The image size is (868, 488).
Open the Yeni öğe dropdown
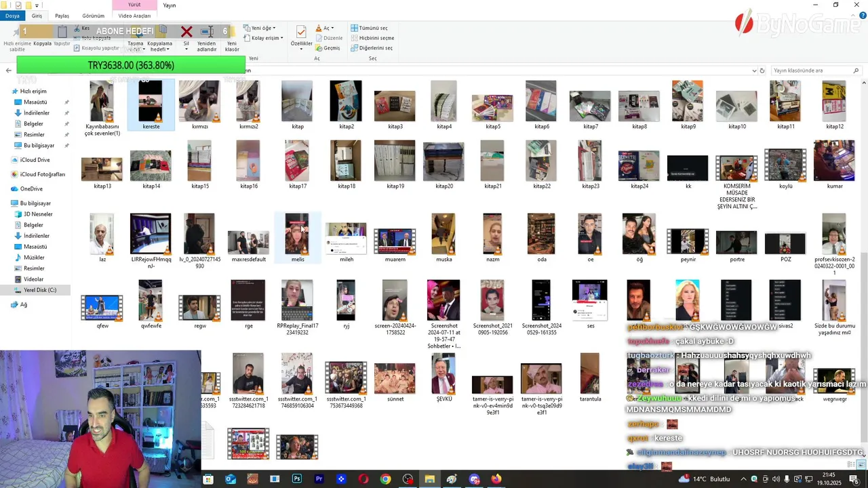[x=259, y=28]
